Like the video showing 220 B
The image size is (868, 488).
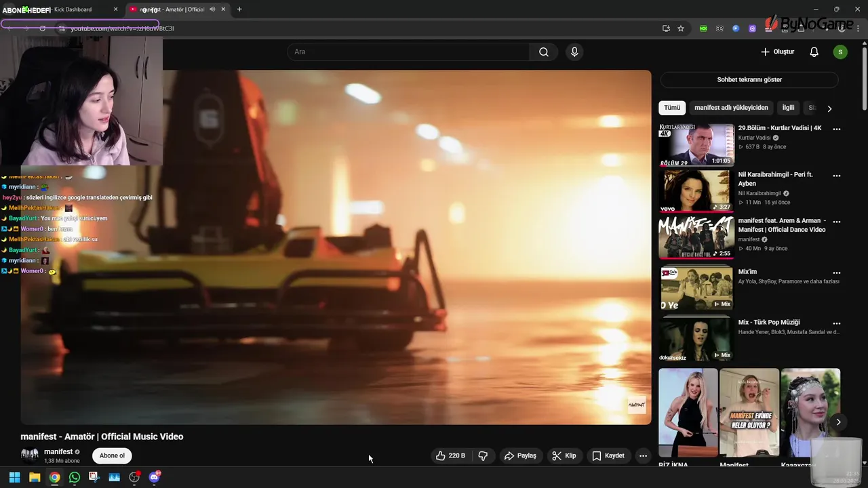tap(450, 455)
